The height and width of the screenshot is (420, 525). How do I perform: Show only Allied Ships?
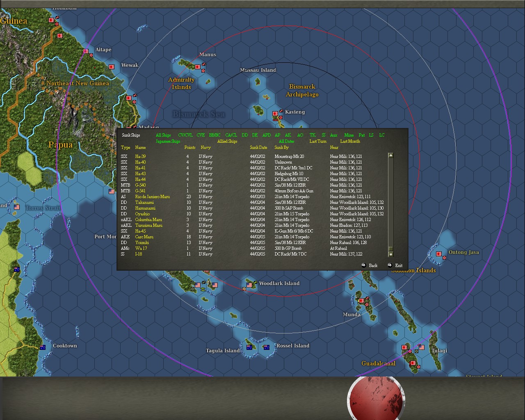[227, 141]
